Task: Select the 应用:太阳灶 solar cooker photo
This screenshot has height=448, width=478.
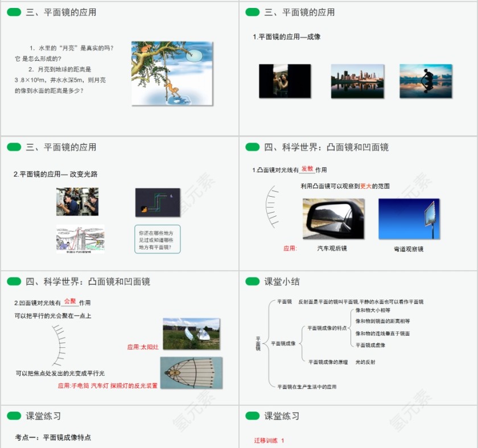Action: [x=191, y=334]
